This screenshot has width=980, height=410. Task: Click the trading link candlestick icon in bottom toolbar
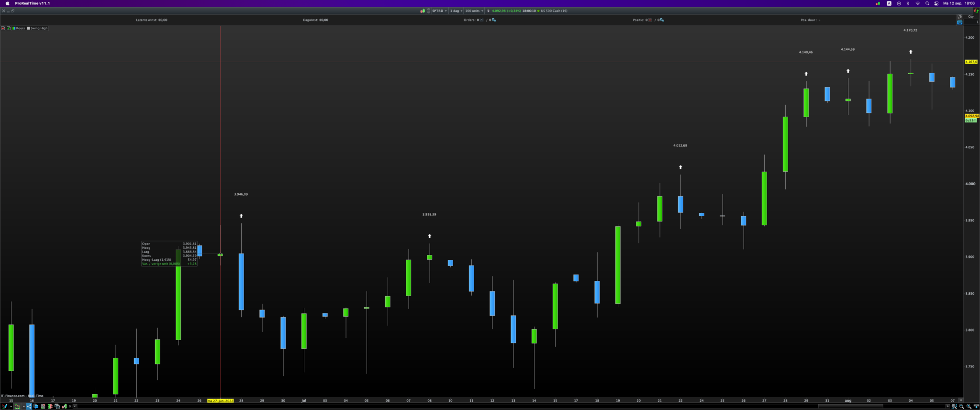coord(64,406)
